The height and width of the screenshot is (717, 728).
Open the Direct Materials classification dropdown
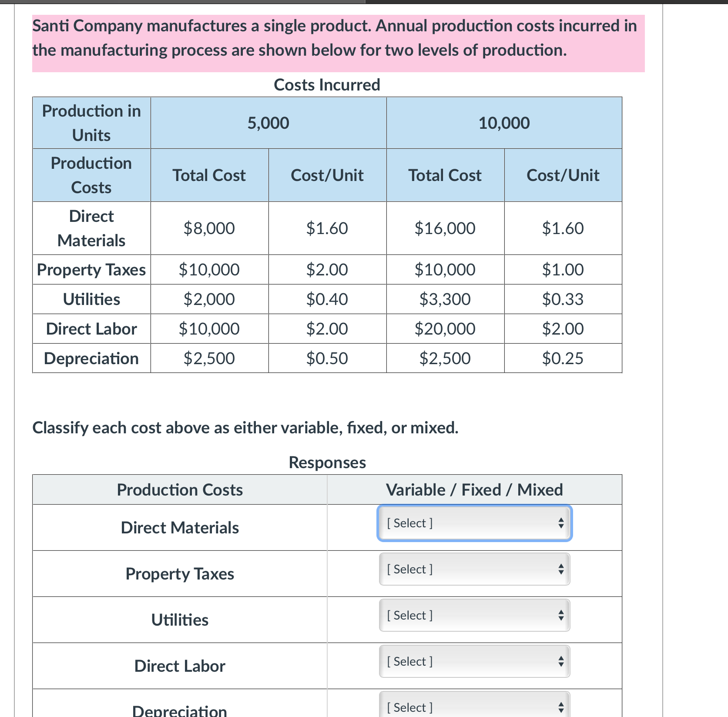(x=474, y=523)
